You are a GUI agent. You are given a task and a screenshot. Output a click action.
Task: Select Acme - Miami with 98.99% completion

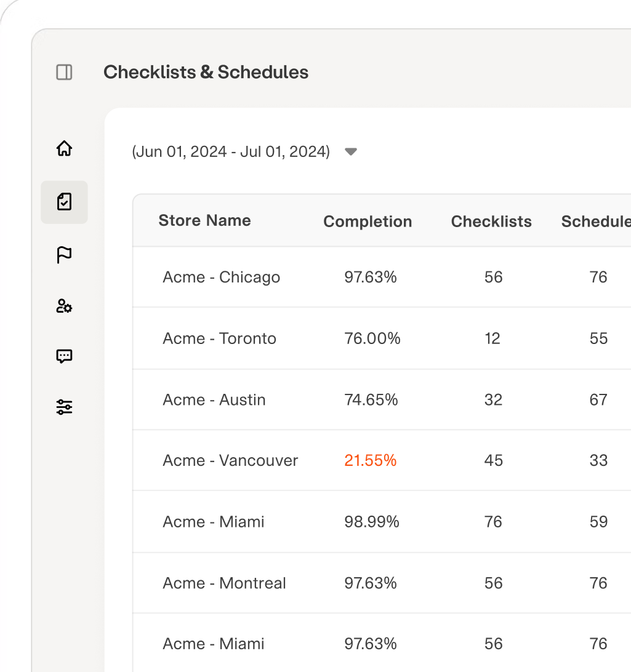coord(214,522)
